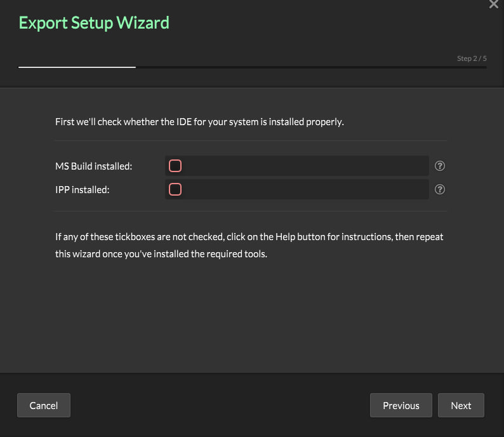Close the Export Setup Wizard dialog
This screenshot has height=437, width=504.
pyautogui.click(x=493, y=4)
